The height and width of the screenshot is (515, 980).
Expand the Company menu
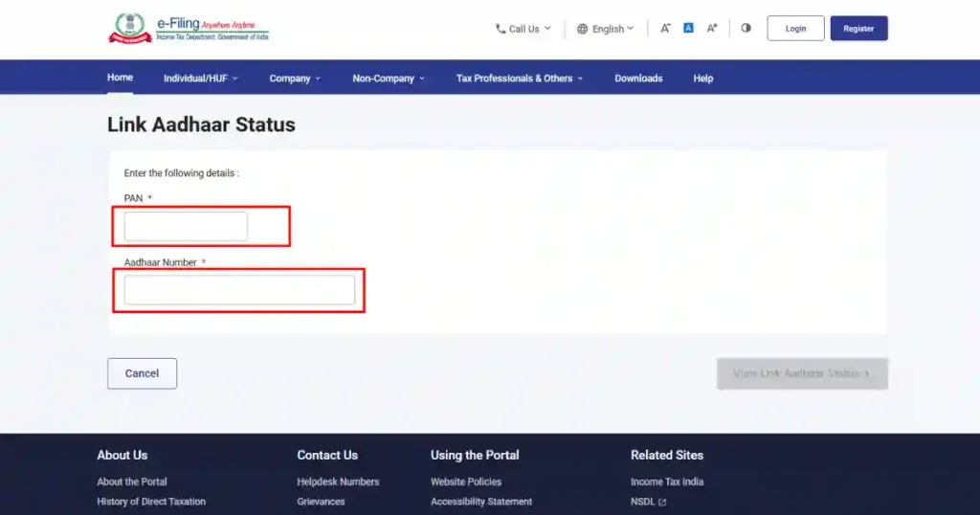[295, 78]
